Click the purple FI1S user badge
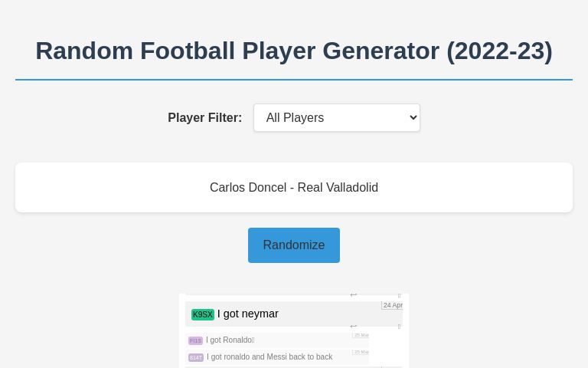Screen dimensions: 588x368 click(195, 340)
